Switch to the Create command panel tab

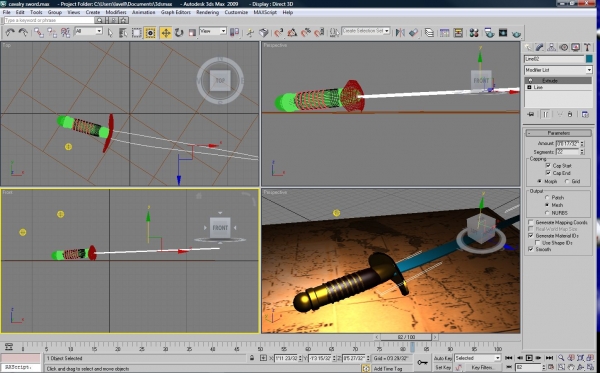click(528, 47)
